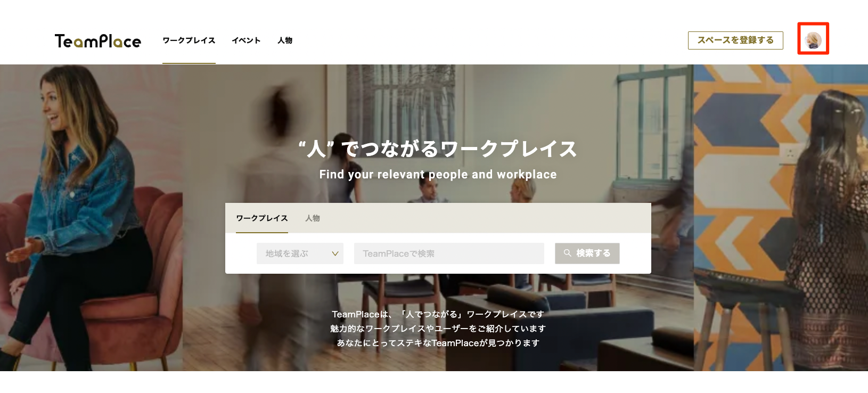Click the magnifier icon in search button

[568, 253]
